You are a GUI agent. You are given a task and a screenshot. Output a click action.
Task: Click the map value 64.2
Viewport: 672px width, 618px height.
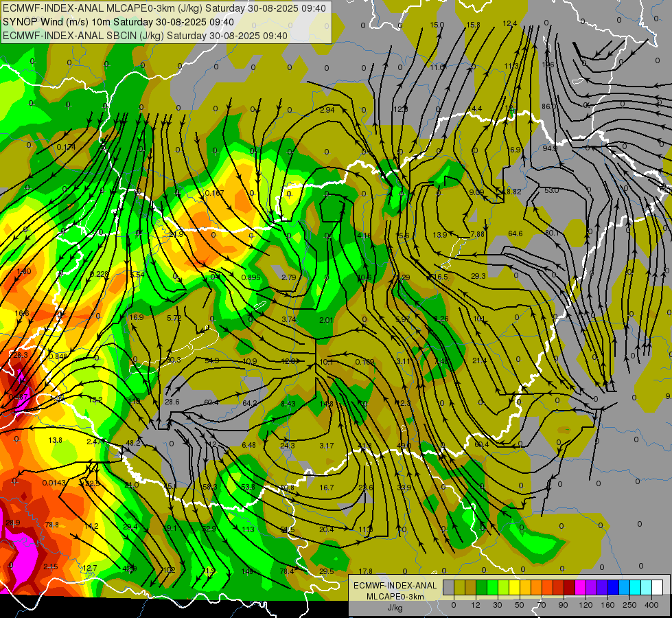[249, 403]
